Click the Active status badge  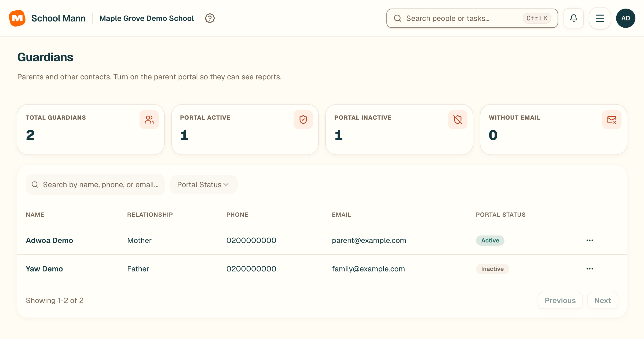[x=490, y=240]
